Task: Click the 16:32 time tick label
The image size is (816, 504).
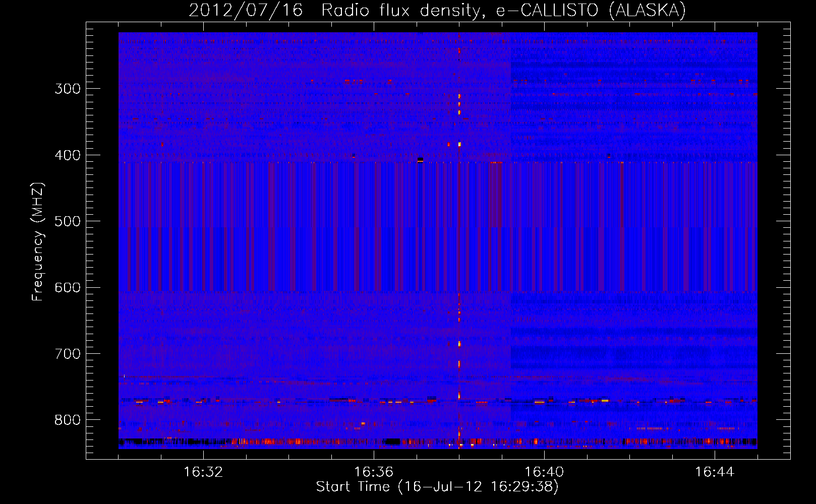Action: point(203,472)
